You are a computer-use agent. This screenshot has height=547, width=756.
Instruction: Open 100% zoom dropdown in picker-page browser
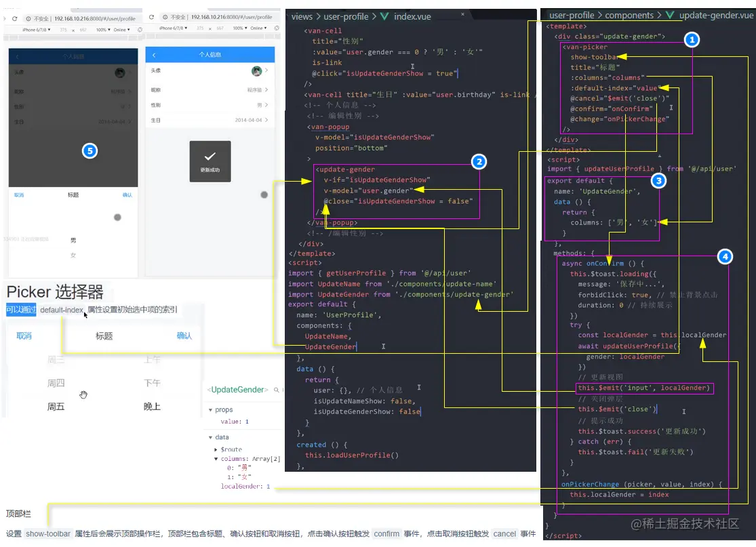pos(103,29)
